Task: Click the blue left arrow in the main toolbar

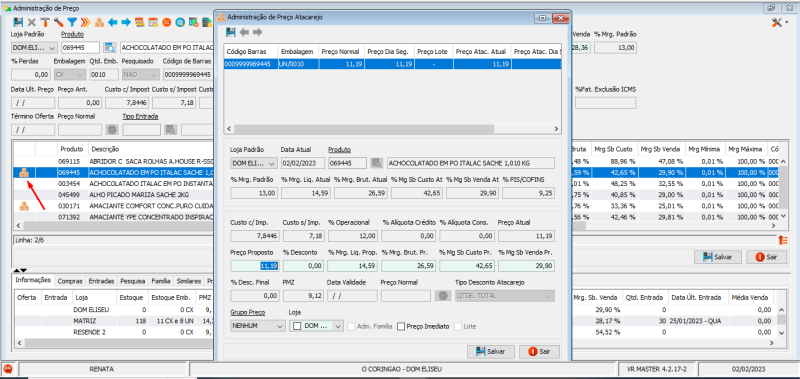Action: point(113,22)
